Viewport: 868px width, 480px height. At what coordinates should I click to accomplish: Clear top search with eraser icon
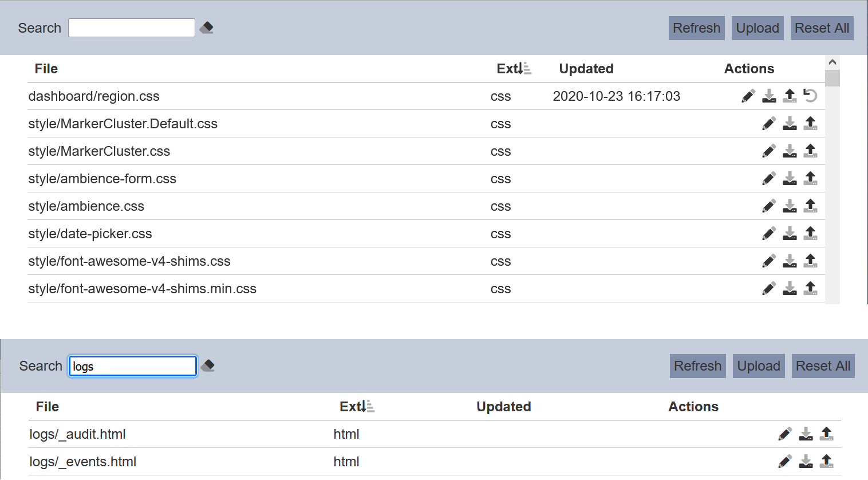(207, 27)
